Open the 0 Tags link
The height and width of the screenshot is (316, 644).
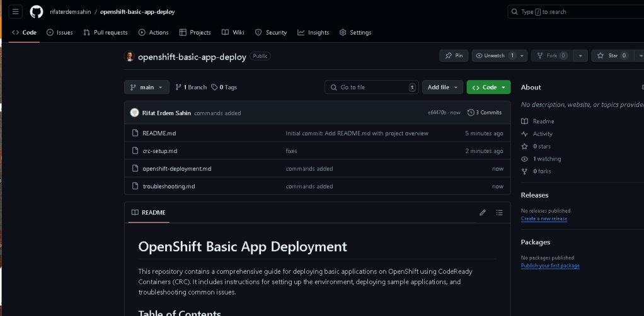tap(224, 87)
